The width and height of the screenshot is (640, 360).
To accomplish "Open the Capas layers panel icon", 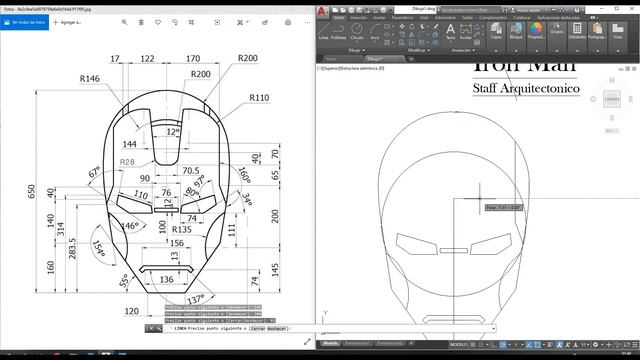I will tap(496, 31).
